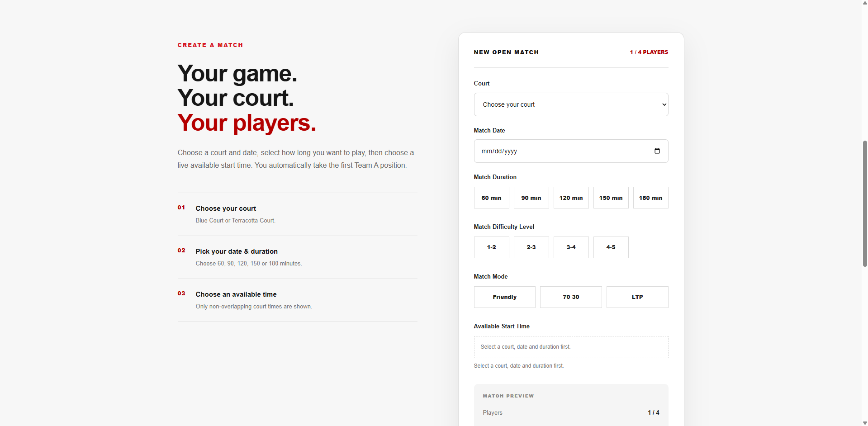Image resolution: width=868 pixels, height=426 pixels.
Task: Click the scrollbar down arrow
Action: [865, 423]
